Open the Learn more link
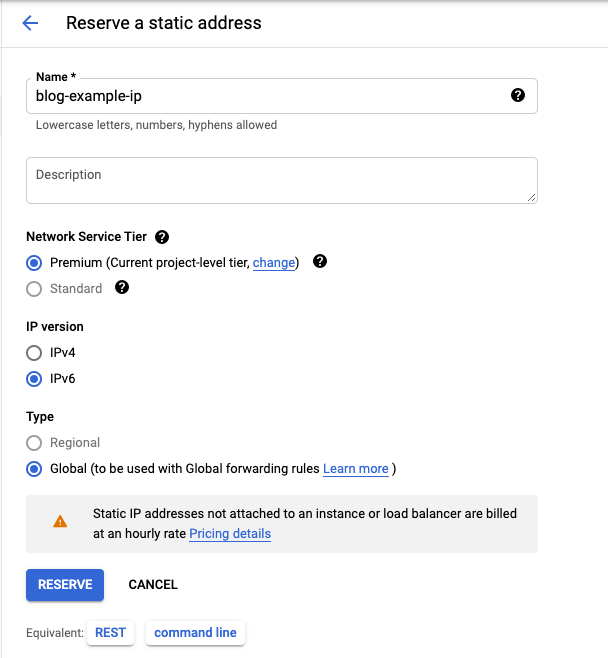This screenshot has height=658, width=608. pos(355,469)
